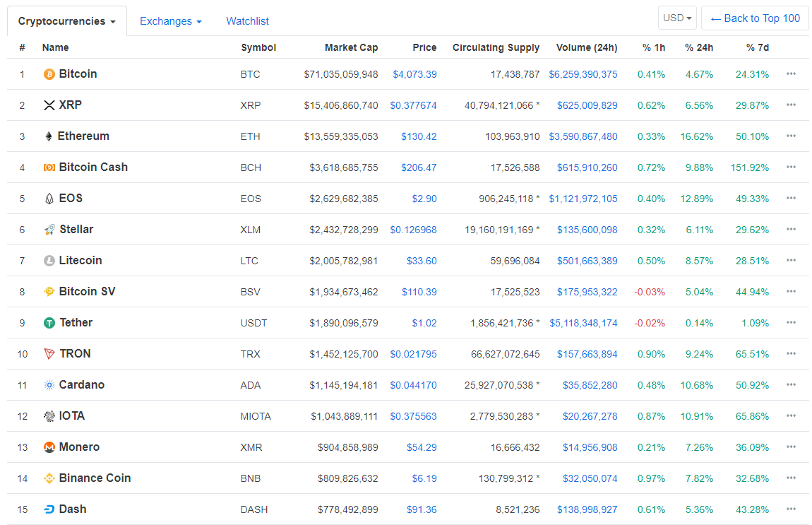
Task: Click the Monero orange icon
Action: tap(49, 447)
